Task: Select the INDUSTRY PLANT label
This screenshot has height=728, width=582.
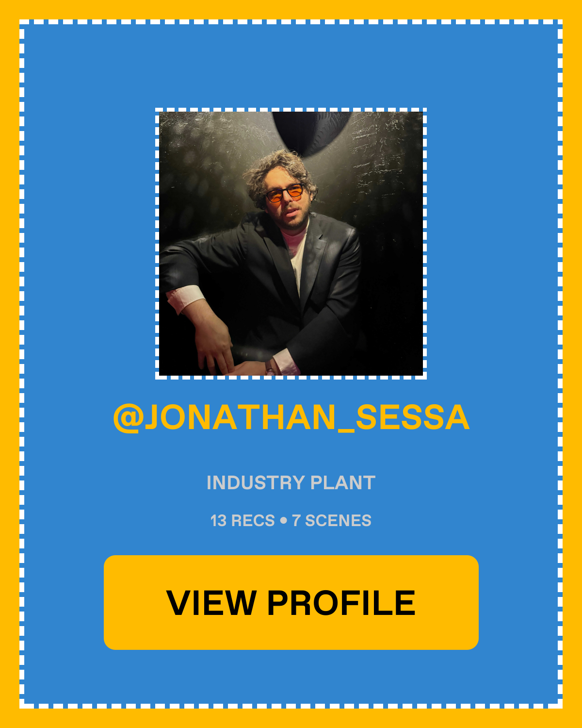Action: pyautogui.click(x=291, y=483)
